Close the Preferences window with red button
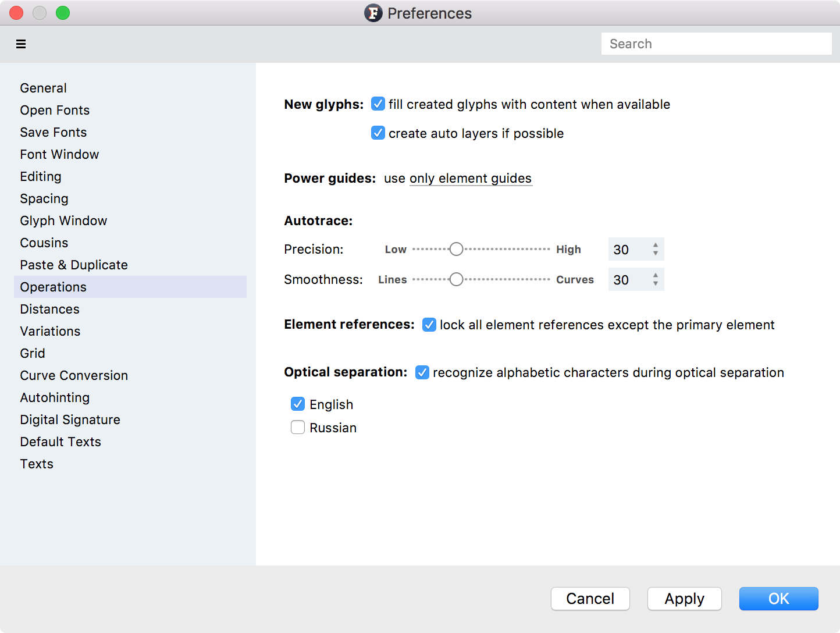840x633 pixels. 16,13
